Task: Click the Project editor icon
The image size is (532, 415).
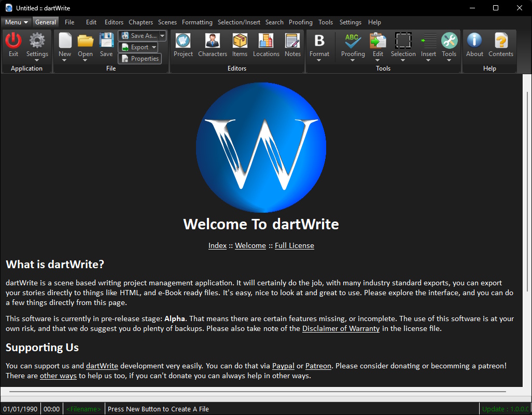Action: coord(183,41)
